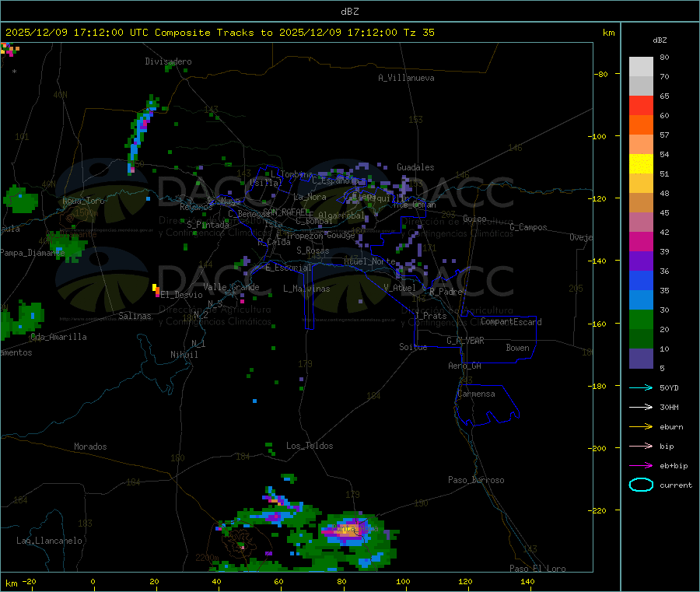Click the Guico place label
700x592 pixels.
474,219
